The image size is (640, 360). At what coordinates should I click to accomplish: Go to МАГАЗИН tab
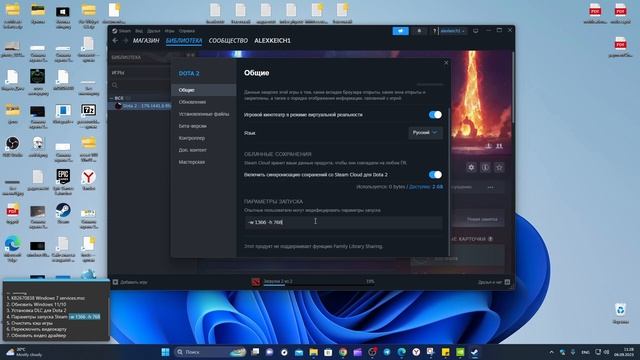click(146, 41)
